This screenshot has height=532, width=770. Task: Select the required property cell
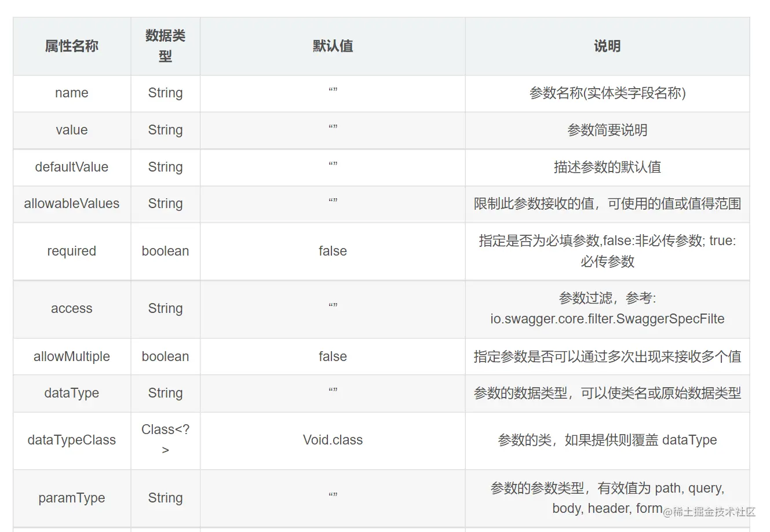pyautogui.click(x=72, y=252)
